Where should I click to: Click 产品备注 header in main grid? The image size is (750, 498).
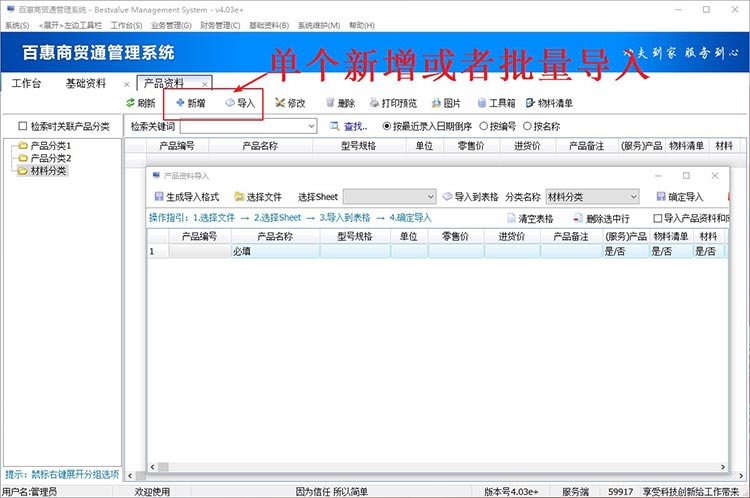(x=586, y=145)
